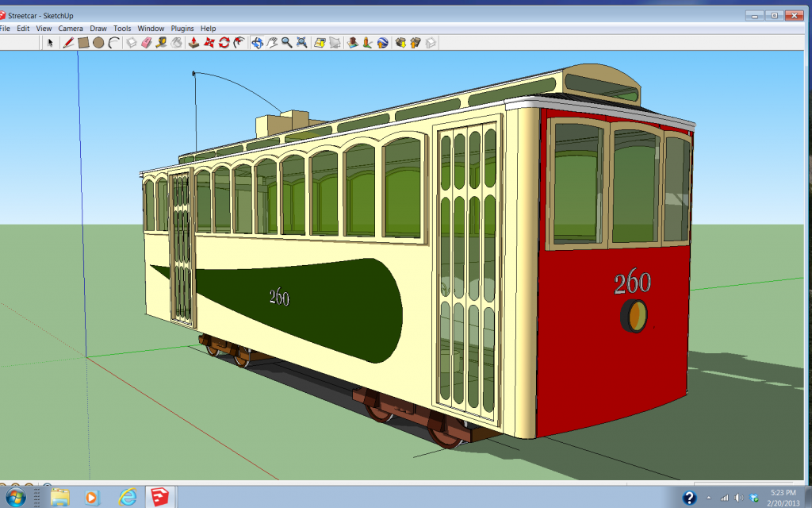Select the Eraser tool
812x508 pixels.
[x=146, y=43]
